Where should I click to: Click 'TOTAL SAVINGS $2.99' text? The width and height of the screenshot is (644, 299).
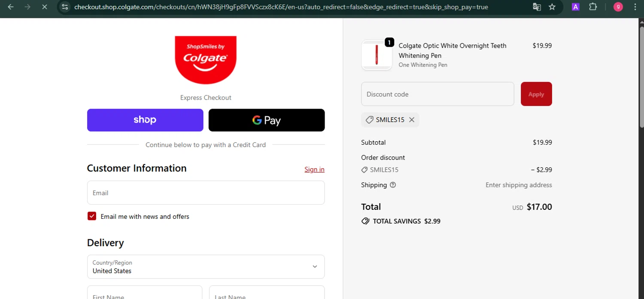click(407, 221)
